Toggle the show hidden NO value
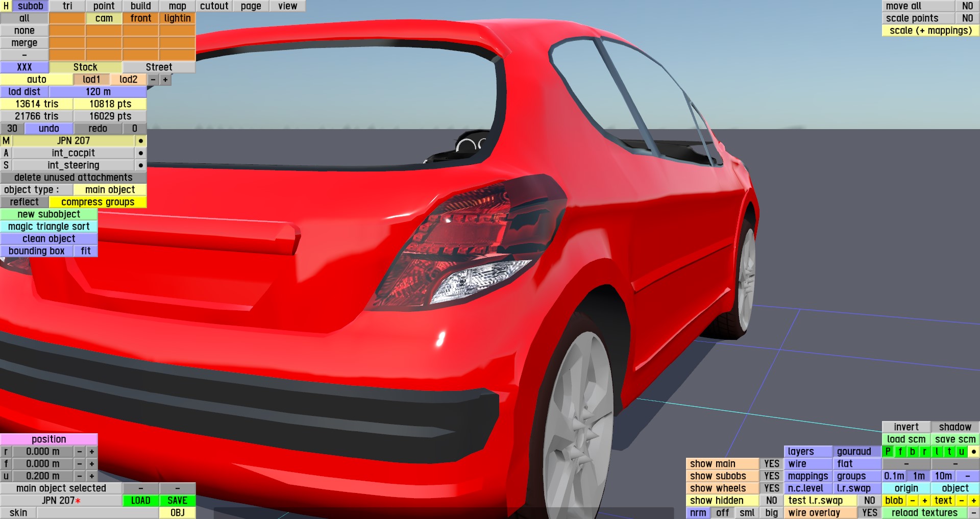Viewport: 980px width, 519px height. (x=772, y=501)
